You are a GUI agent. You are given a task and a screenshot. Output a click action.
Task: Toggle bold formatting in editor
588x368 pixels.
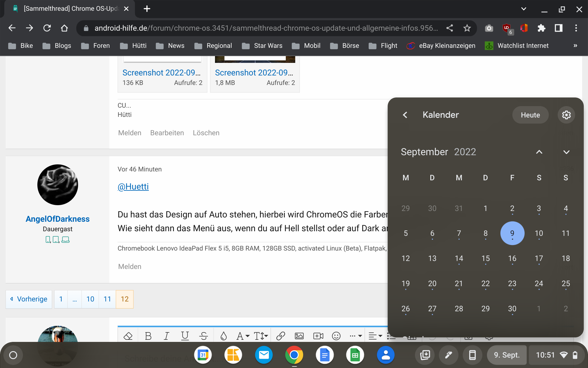coord(148,336)
